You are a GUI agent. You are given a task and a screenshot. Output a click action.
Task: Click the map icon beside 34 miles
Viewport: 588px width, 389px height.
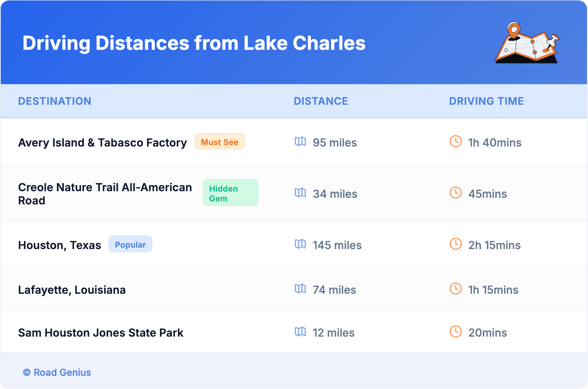300,193
